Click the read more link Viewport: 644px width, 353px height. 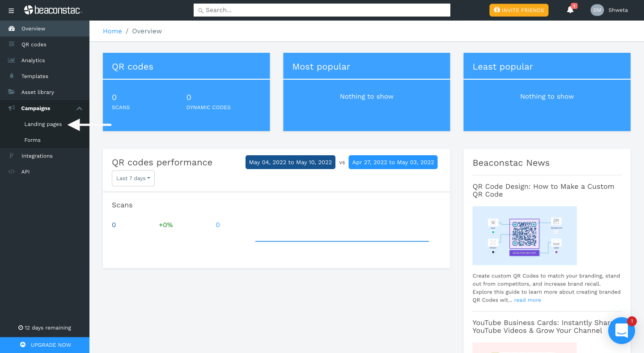click(527, 300)
